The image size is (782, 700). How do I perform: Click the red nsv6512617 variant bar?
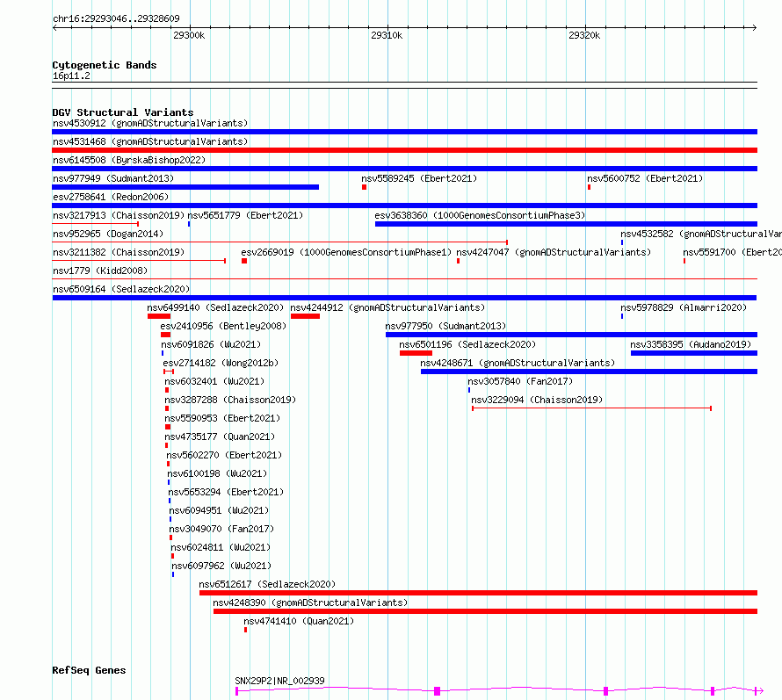point(478,593)
